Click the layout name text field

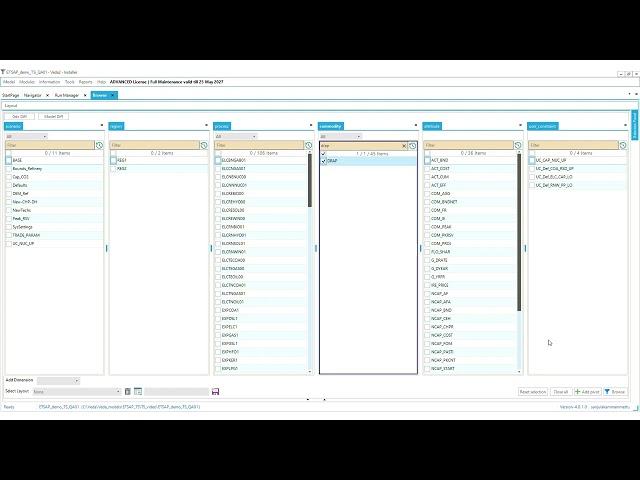coord(177,391)
